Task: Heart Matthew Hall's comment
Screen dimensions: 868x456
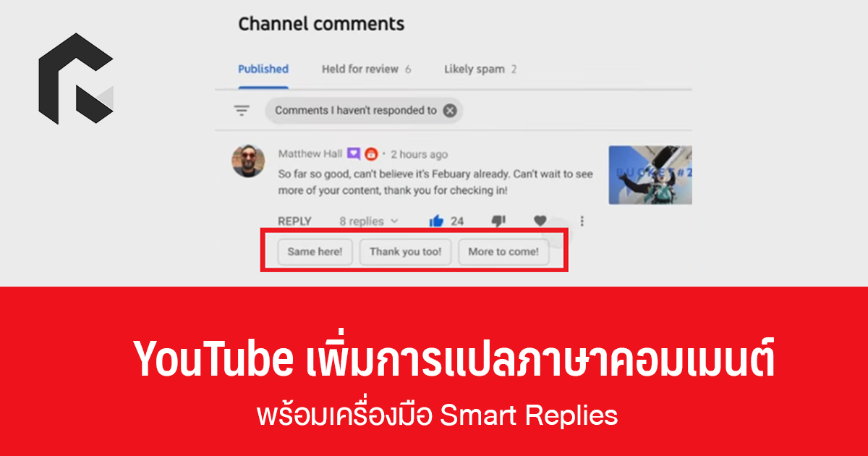Action: pos(540,221)
